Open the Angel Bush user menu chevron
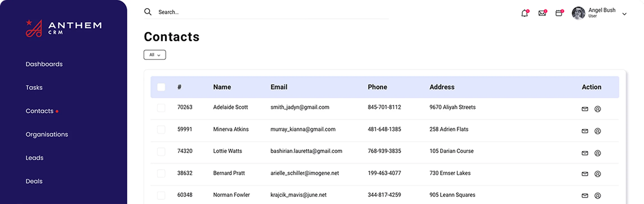644x204 pixels. pyautogui.click(x=624, y=14)
